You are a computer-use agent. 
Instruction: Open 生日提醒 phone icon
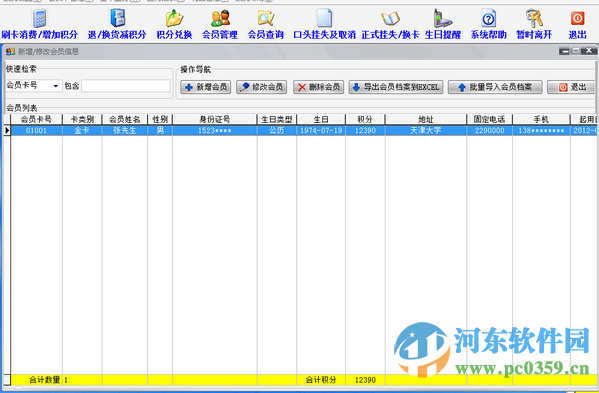(x=442, y=18)
